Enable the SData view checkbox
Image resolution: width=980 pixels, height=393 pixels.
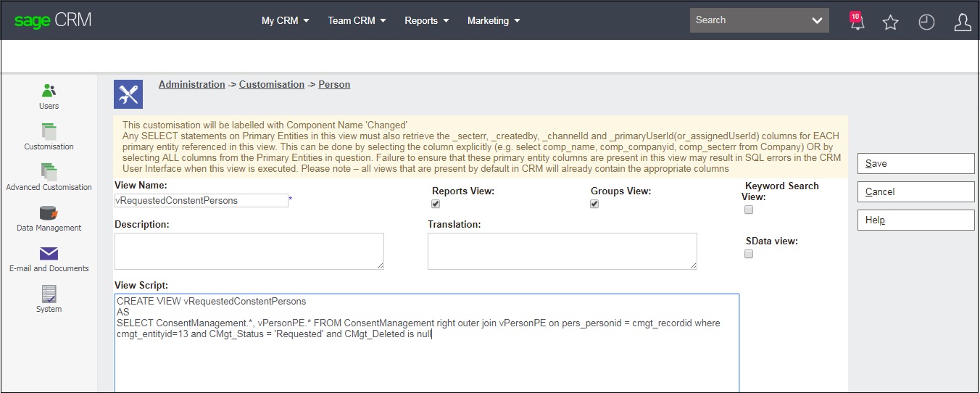[749, 254]
